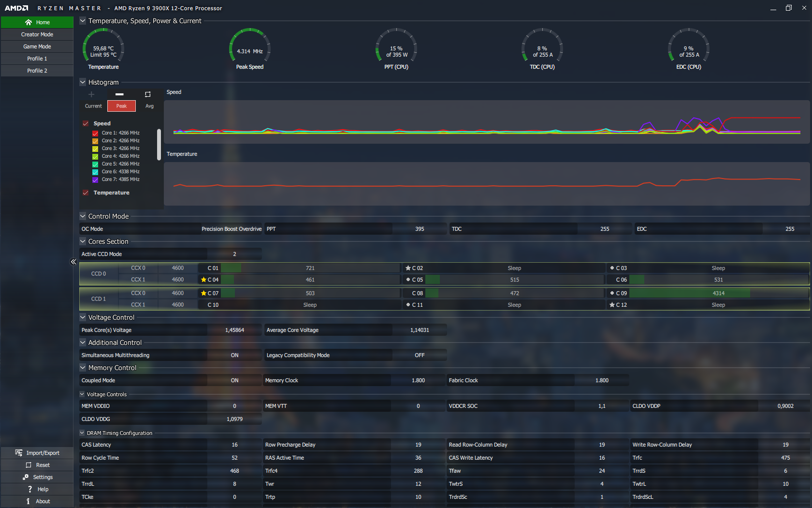Select the Avg histogram mode

click(150, 106)
